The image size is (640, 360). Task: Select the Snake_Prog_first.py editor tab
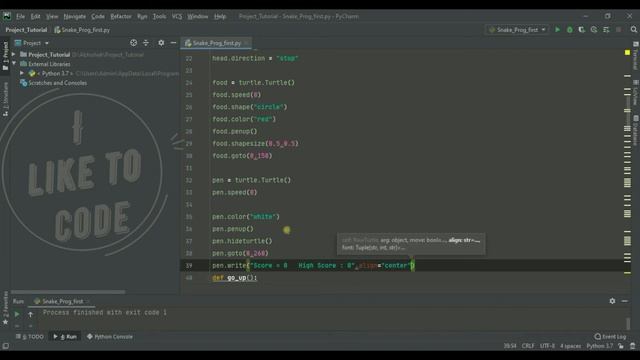pyautogui.click(x=216, y=43)
